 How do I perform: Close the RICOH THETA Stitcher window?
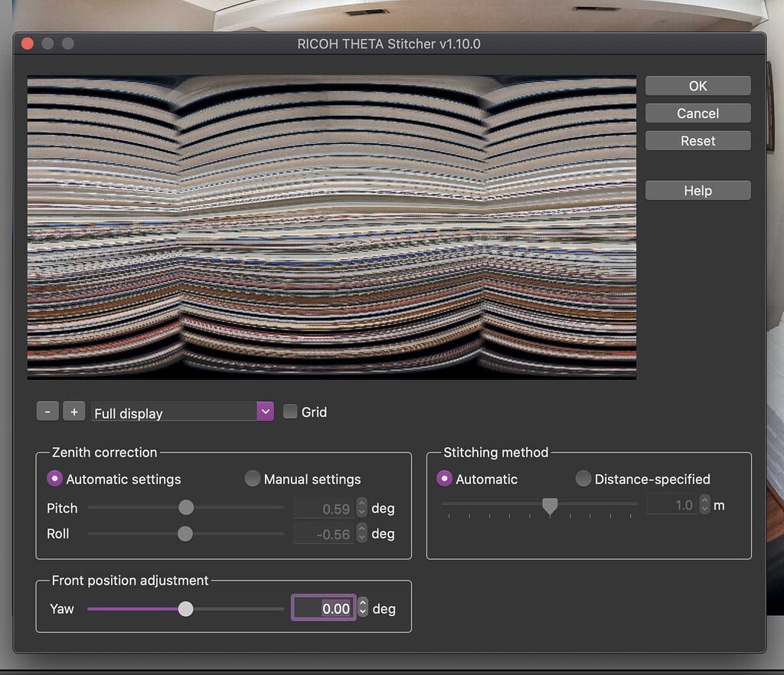tap(28, 44)
